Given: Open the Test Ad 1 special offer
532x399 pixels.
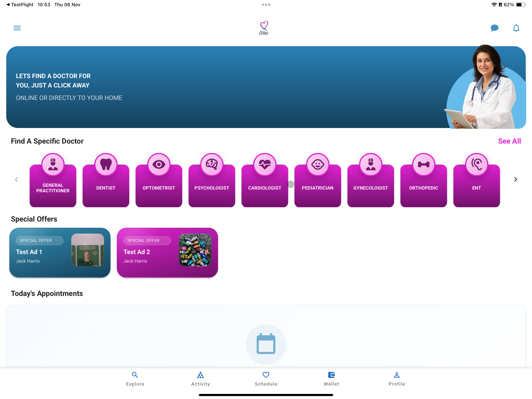Looking at the screenshot, I should tap(60, 253).
